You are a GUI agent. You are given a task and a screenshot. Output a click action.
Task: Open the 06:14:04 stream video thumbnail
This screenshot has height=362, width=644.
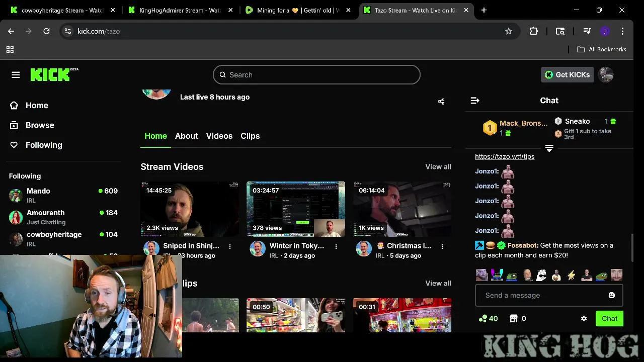click(402, 209)
